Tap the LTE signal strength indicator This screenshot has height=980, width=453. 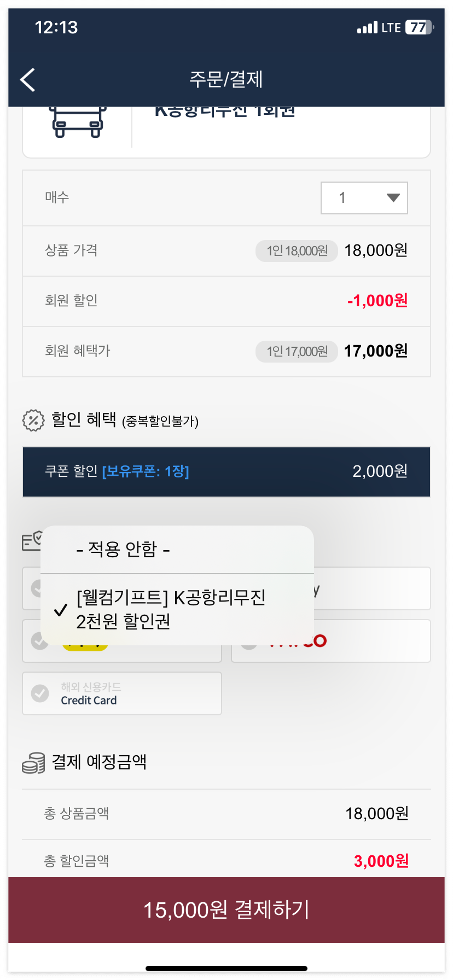[367, 27]
